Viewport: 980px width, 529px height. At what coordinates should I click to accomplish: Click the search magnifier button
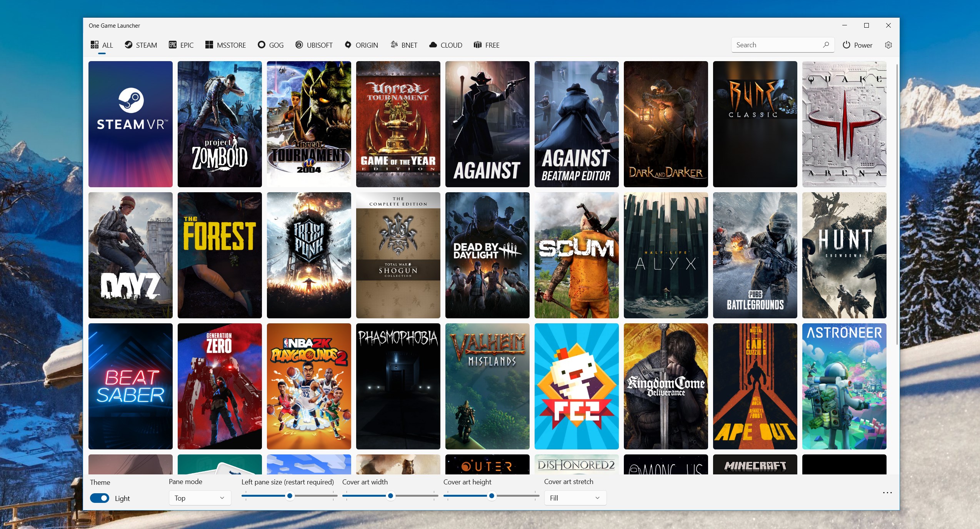(826, 45)
